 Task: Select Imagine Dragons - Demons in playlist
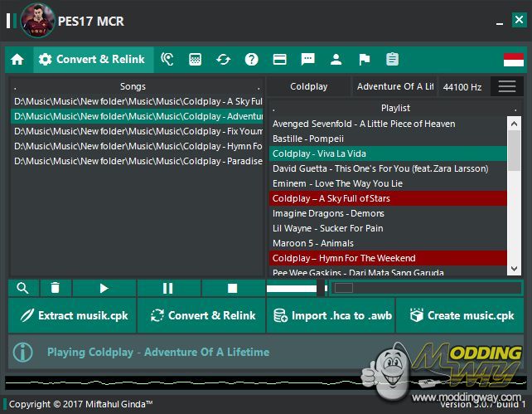click(328, 213)
